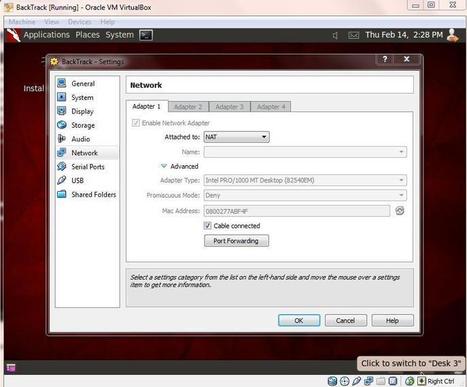Click the Right Ctrl host key label

click(441, 381)
